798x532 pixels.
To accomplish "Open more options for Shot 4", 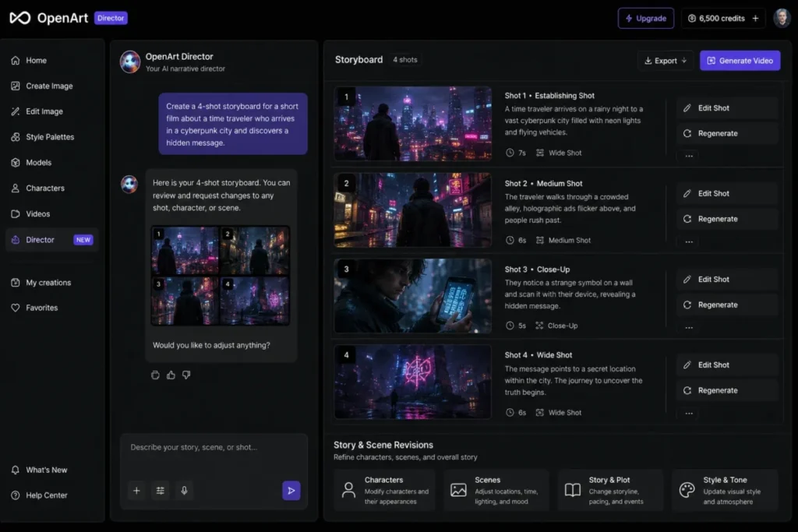I will tap(689, 414).
